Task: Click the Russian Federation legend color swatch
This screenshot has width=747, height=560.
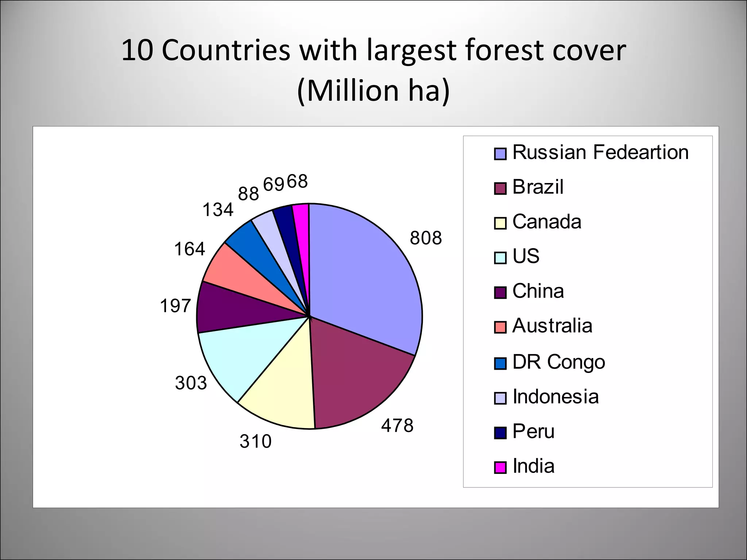Action: click(500, 154)
